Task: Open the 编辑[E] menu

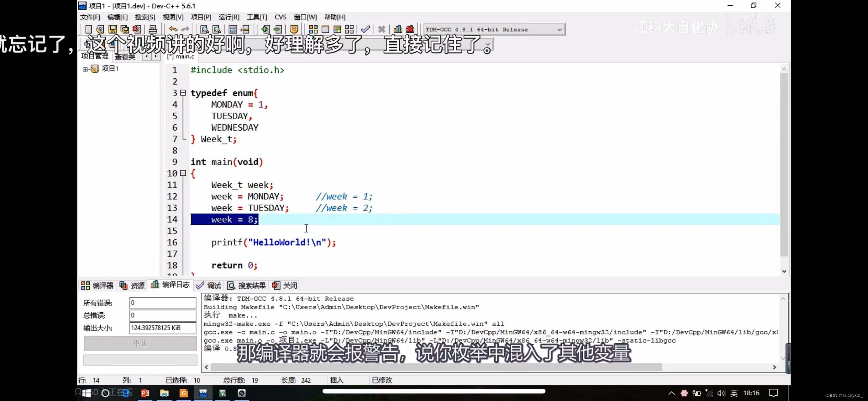Action: (117, 17)
